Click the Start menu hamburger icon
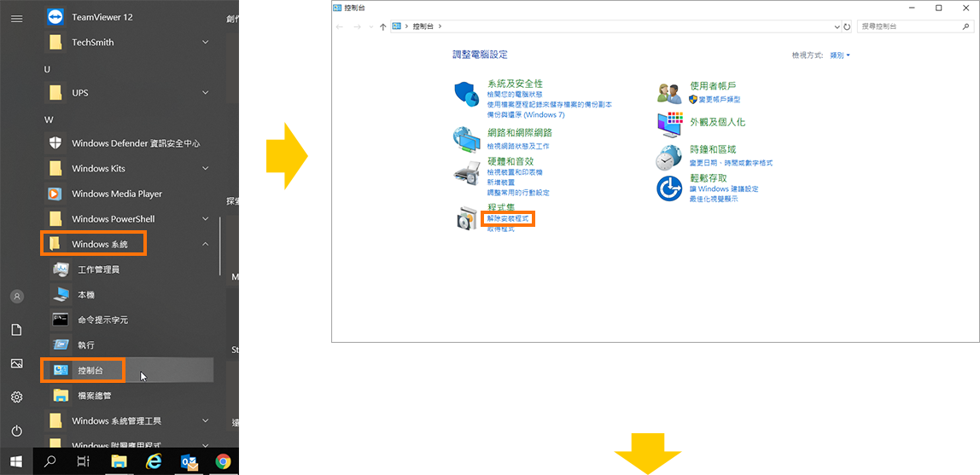980x475 pixels. [17, 19]
